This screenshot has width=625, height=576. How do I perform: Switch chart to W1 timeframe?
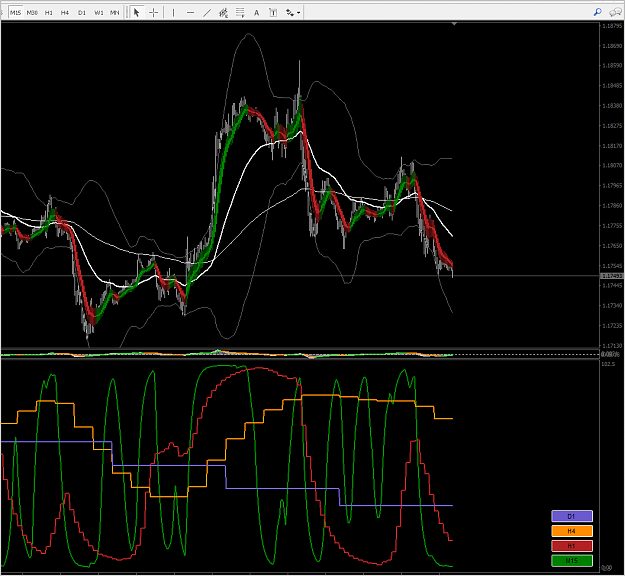(98, 13)
